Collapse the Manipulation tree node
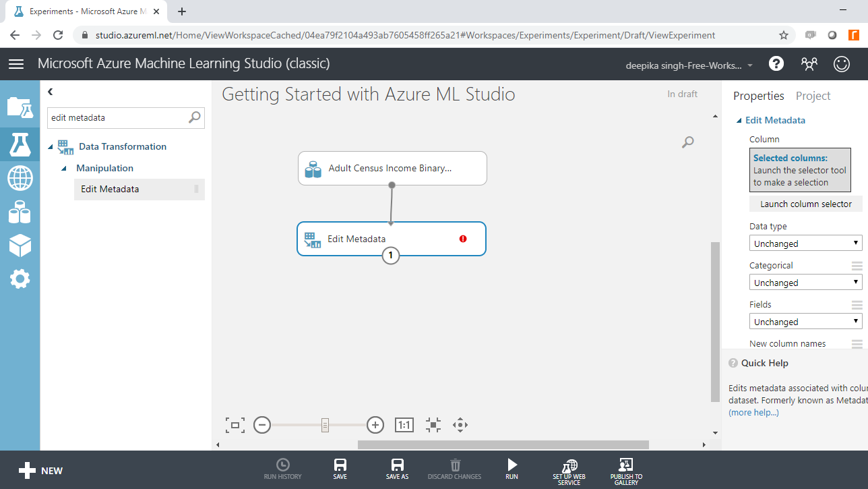 pyautogui.click(x=64, y=169)
